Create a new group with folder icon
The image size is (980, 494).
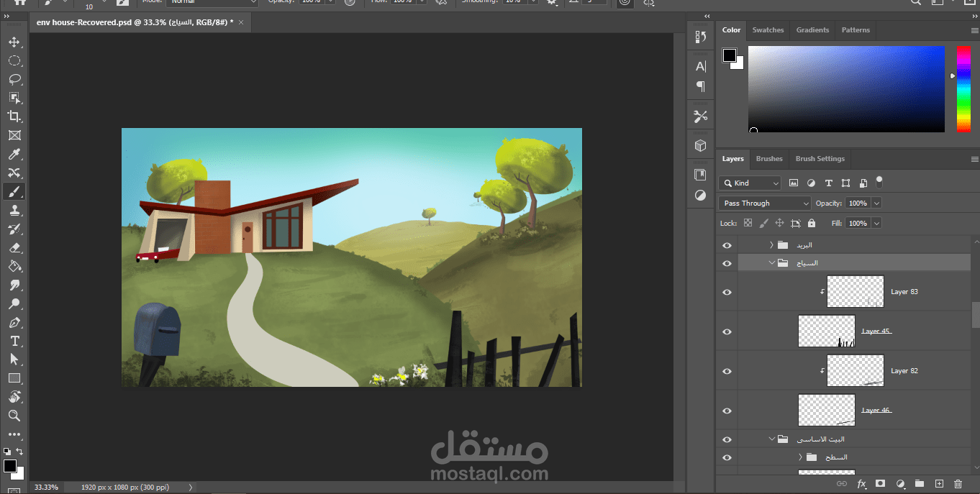click(x=919, y=484)
